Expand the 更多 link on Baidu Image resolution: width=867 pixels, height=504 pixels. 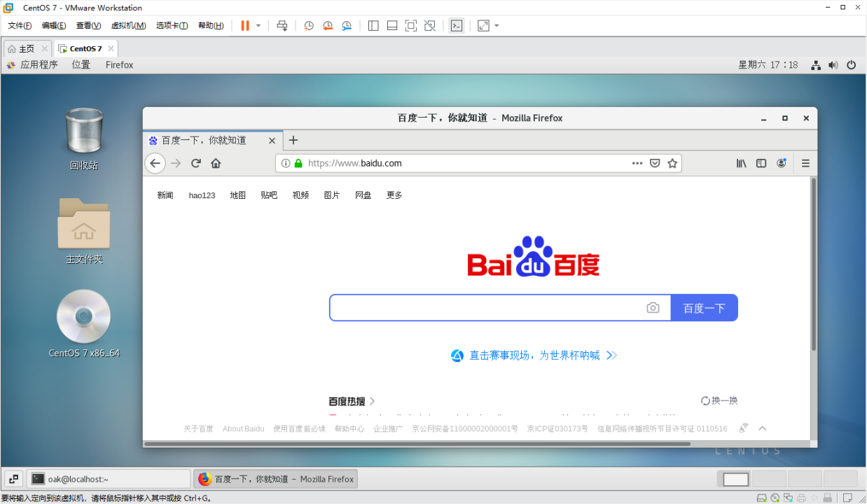click(394, 195)
